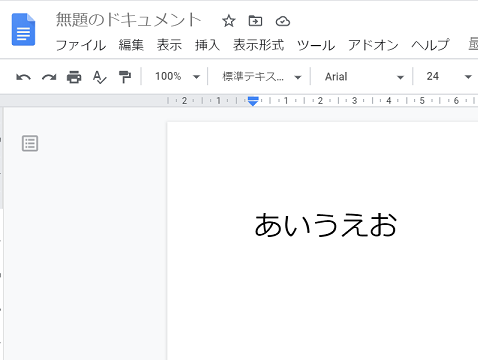This screenshot has width=478, height=360.
Task: Open the 挿入 menu
Action: click(x=207, y=45)
